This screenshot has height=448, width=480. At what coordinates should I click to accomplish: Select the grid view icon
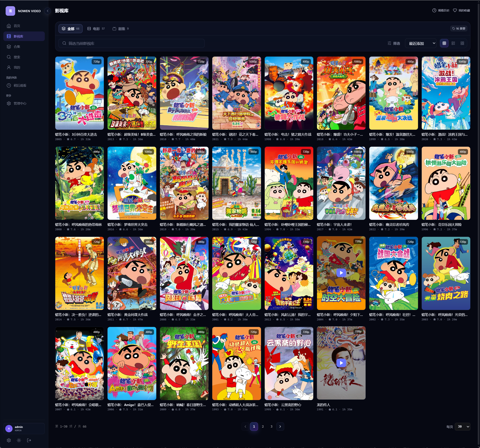tap(444, 43)
